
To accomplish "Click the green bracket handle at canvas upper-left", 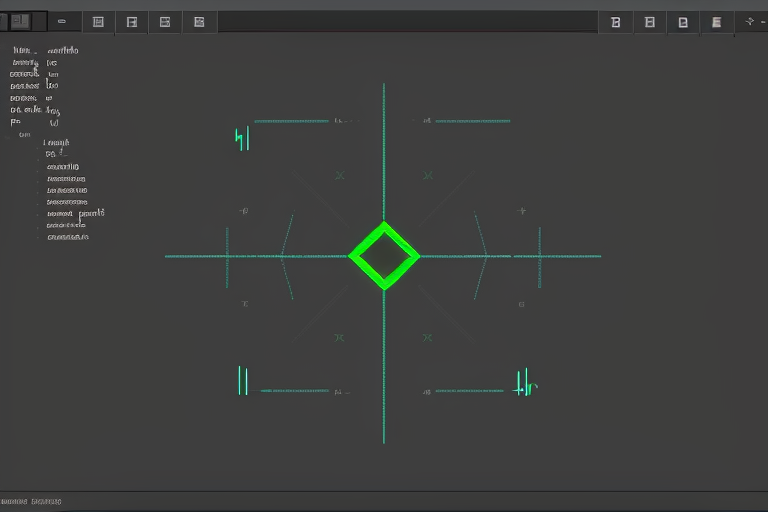I will [241, 138].
